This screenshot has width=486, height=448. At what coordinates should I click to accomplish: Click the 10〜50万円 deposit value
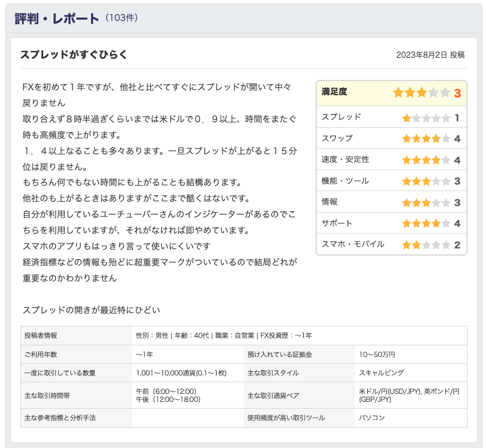tap(377, 354)
